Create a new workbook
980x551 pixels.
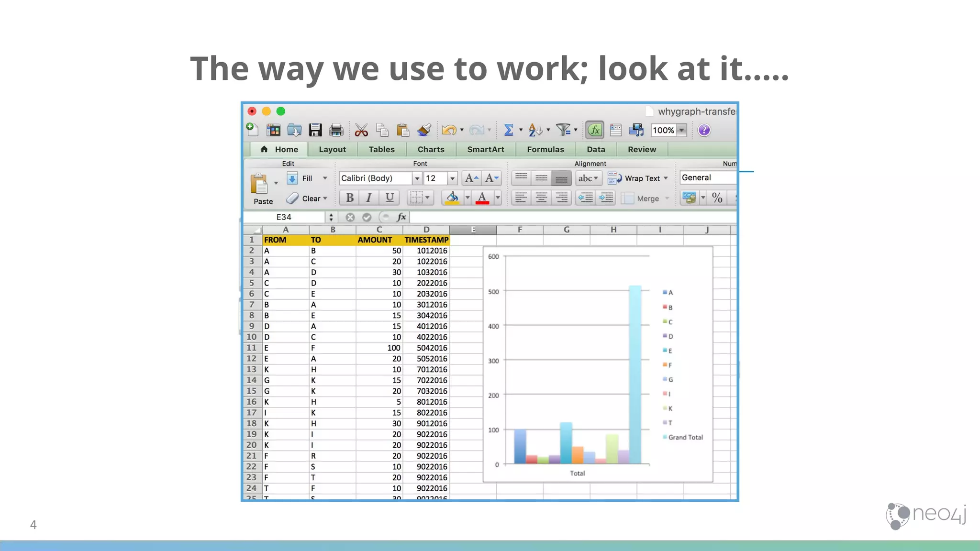(x=252, y=130)
